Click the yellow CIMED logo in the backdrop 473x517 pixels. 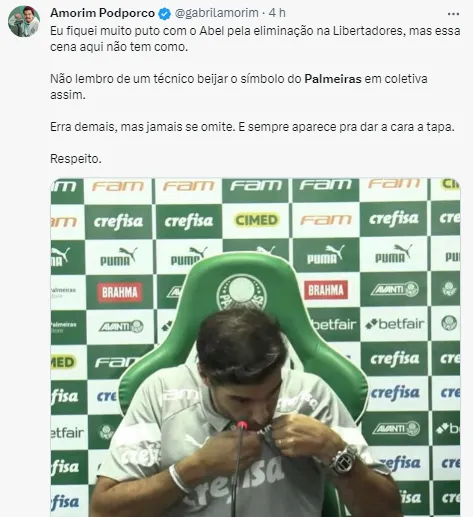256,220
